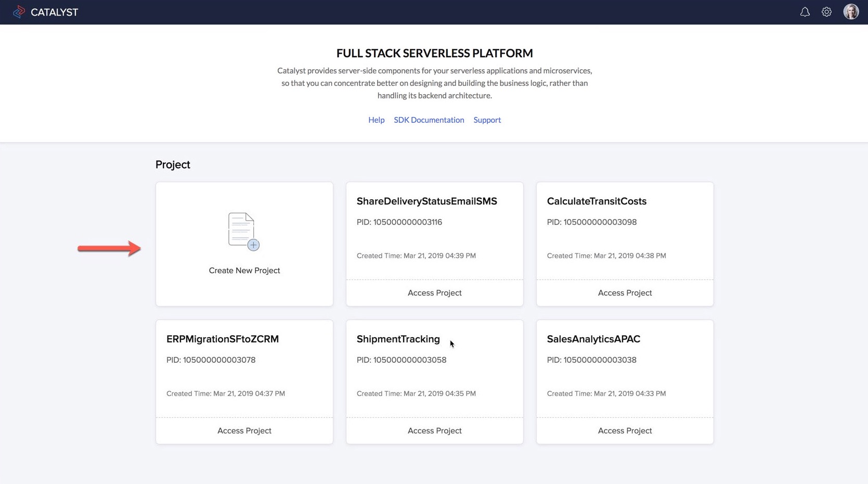Open the notifications bell
The width and height of the screenshot is (868, 484).
pyautogui.click(x=805, y=11)
